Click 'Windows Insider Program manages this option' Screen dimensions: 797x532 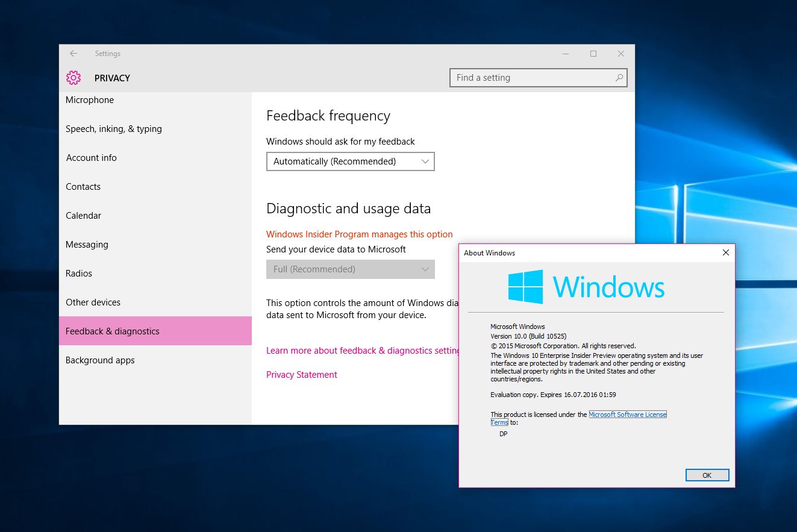(360, 234)
